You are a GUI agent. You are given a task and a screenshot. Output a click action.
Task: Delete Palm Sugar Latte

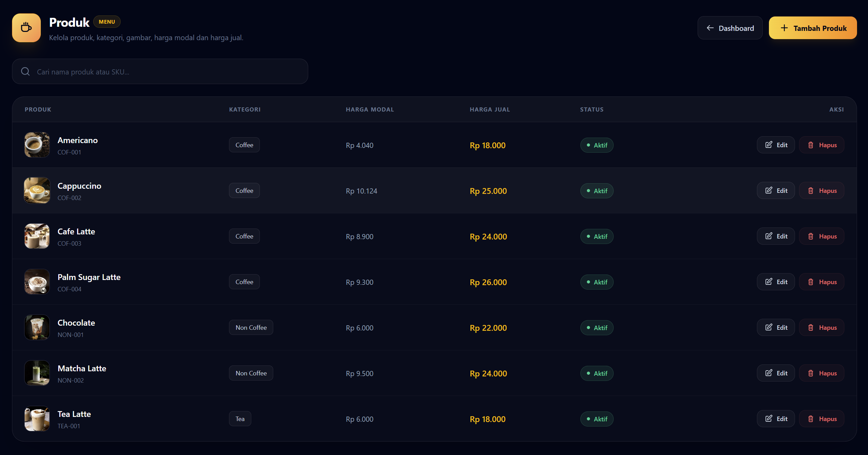click(x=821, y=282)
